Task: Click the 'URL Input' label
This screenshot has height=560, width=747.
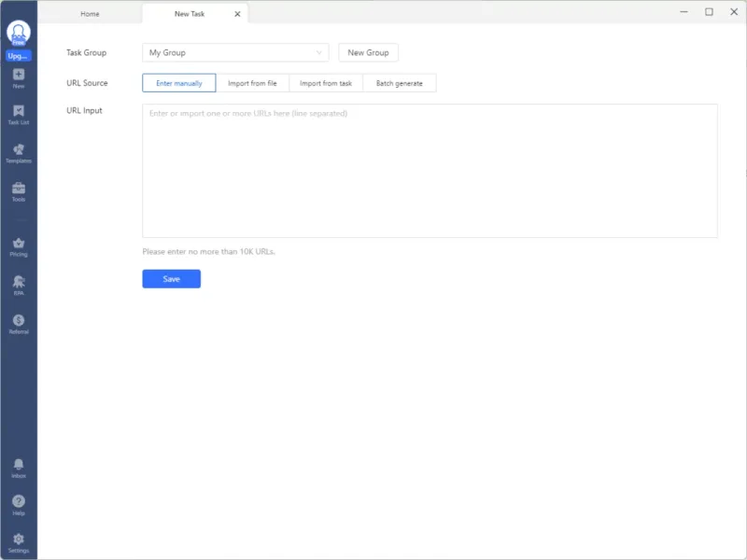Action: [x=84, y=110]
